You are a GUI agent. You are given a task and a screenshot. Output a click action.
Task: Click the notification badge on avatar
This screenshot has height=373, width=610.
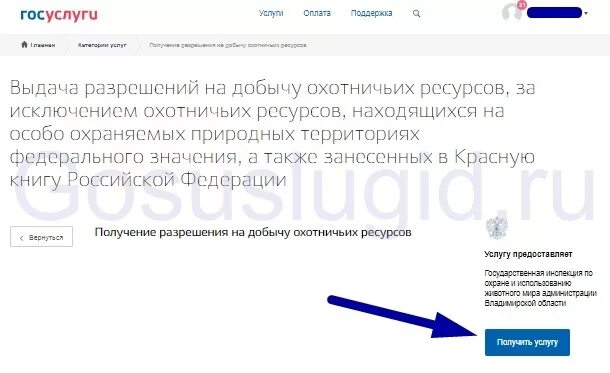522,5
